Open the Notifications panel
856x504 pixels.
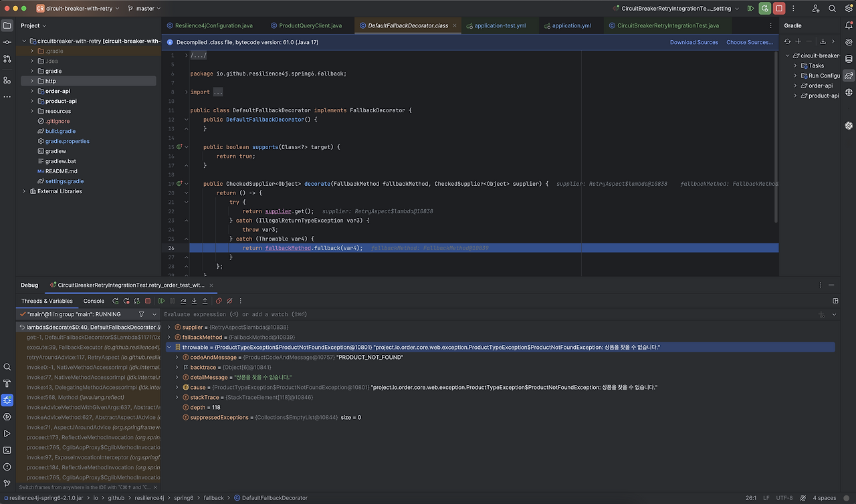point(849,25)
